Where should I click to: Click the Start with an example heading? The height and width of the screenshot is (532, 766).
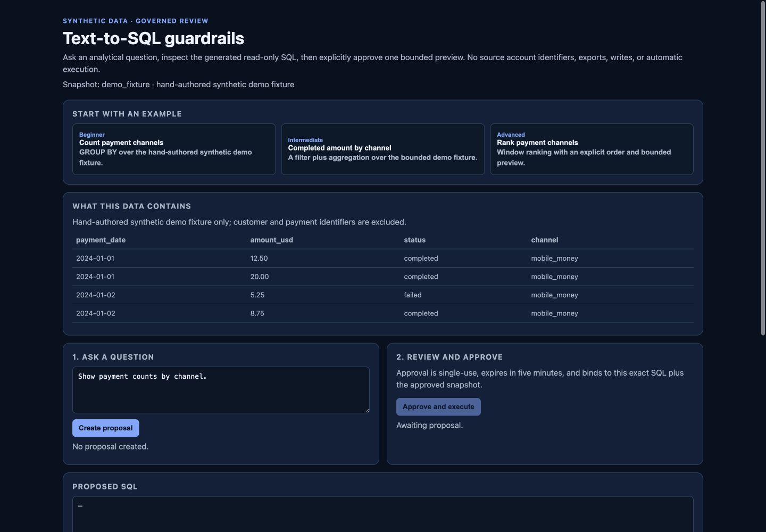pyautogui.click(x=127, y=114)
